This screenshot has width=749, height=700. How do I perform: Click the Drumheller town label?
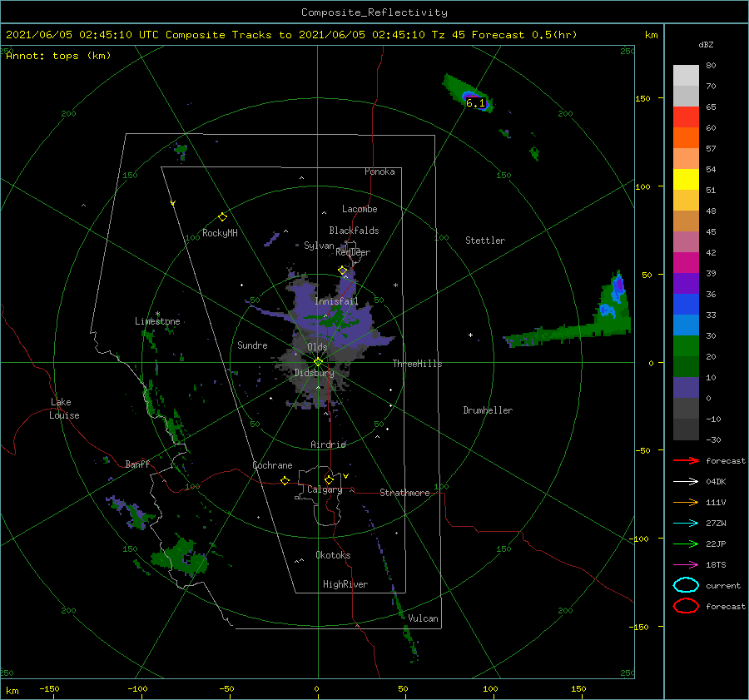488,410
